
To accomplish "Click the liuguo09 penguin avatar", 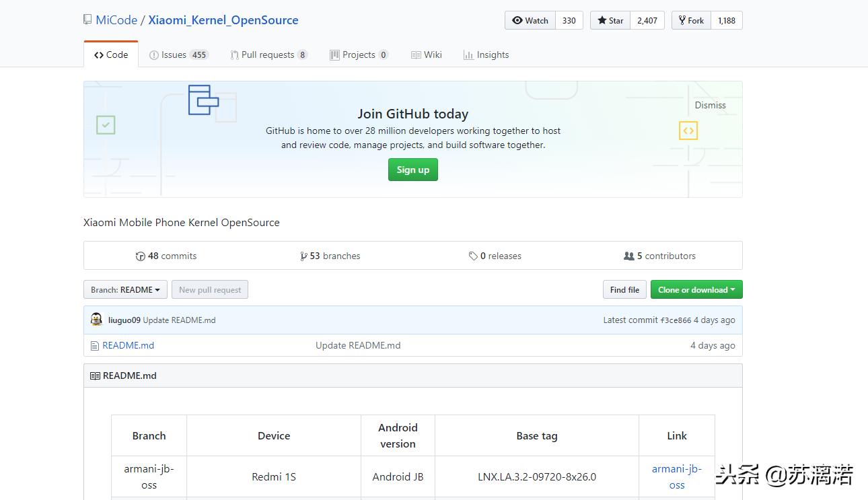I will [x=96, y=320].
